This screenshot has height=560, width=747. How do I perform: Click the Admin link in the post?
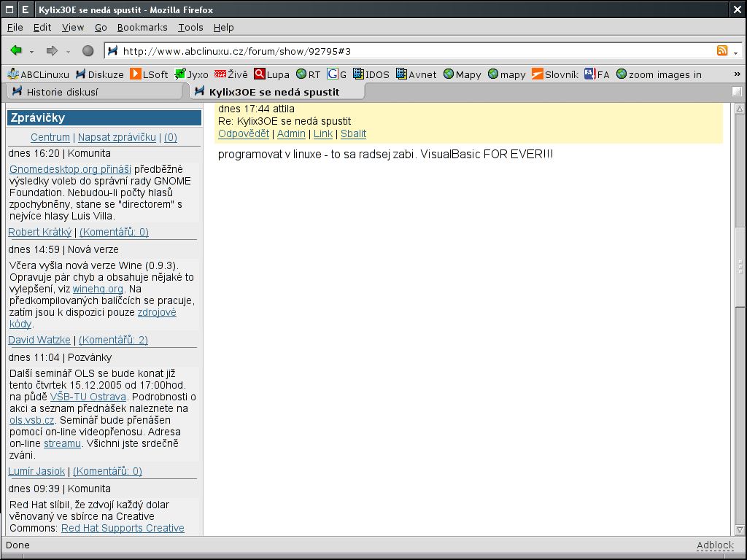291,134
